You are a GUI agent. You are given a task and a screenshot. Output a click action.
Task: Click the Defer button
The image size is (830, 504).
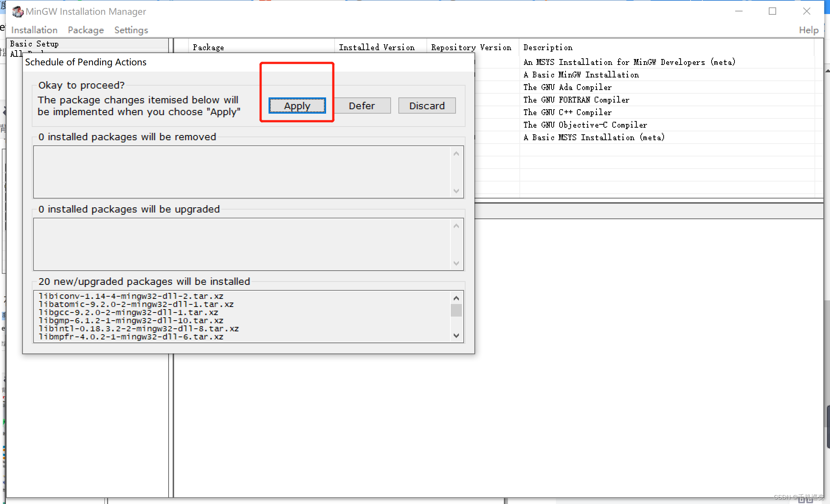click(x=362, y=106)
